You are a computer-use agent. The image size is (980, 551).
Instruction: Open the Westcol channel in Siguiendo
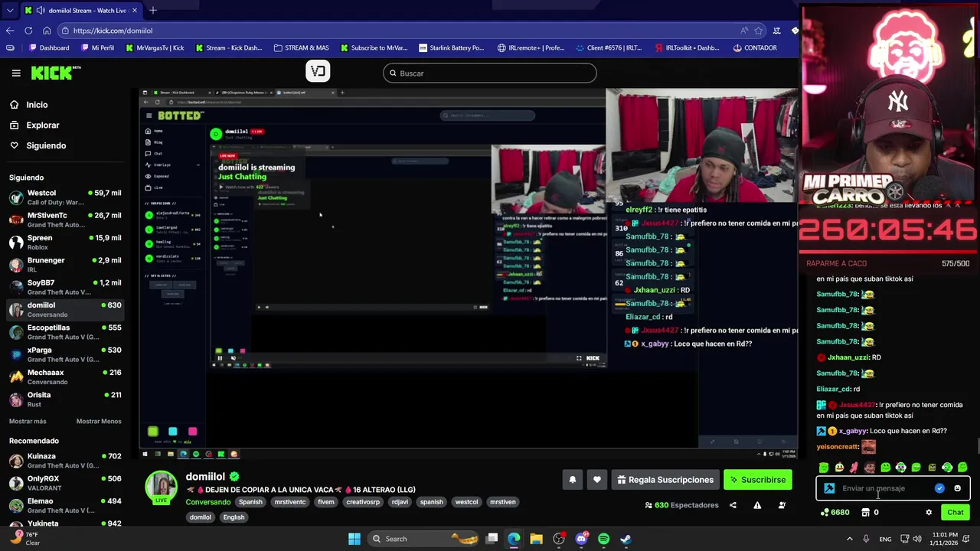(x=65, y=197)
